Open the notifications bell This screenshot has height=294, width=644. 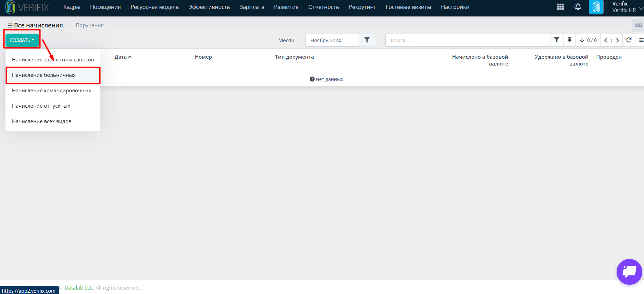[x=578, y=7]
